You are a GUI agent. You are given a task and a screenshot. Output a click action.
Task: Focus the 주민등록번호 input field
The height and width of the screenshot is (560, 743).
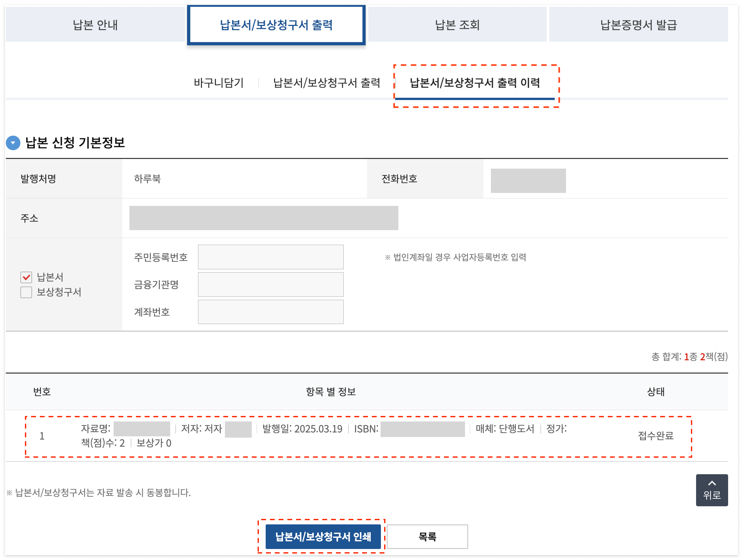click(x=271, y=257)
